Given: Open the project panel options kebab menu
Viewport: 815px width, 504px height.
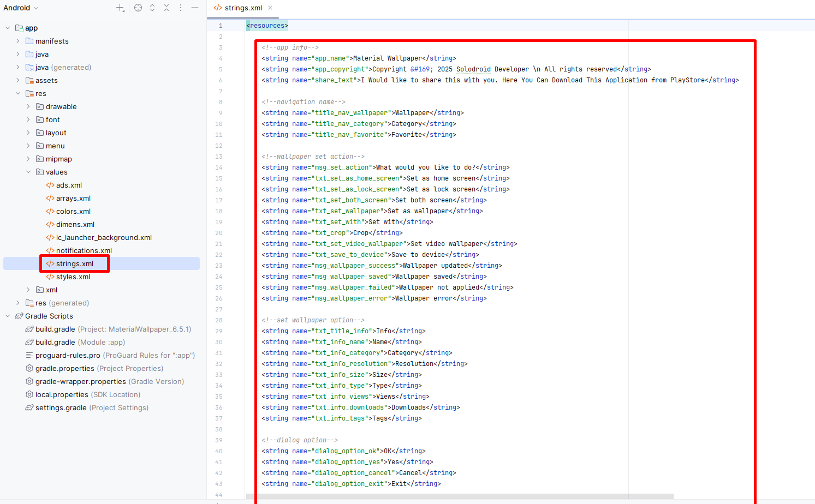Looking at the screenshot, I should [181, 8].
